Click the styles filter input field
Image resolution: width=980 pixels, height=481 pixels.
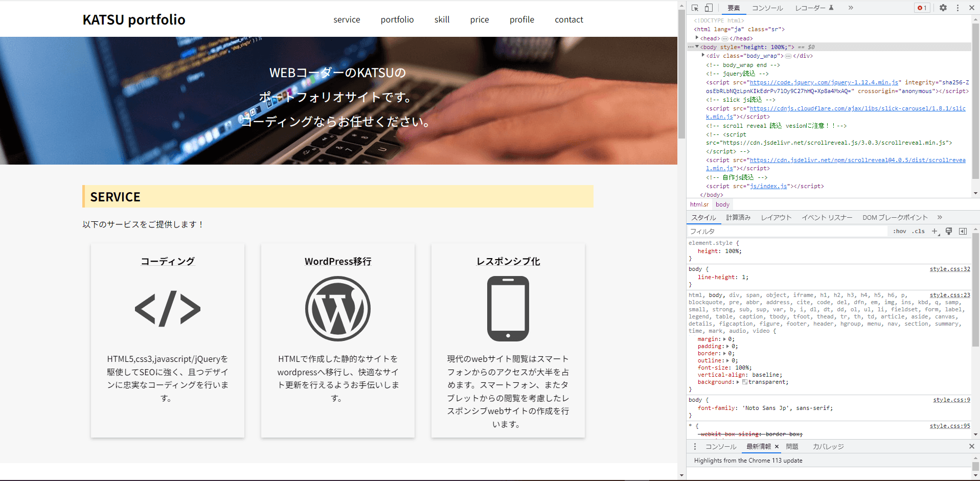tap(787, 231)
